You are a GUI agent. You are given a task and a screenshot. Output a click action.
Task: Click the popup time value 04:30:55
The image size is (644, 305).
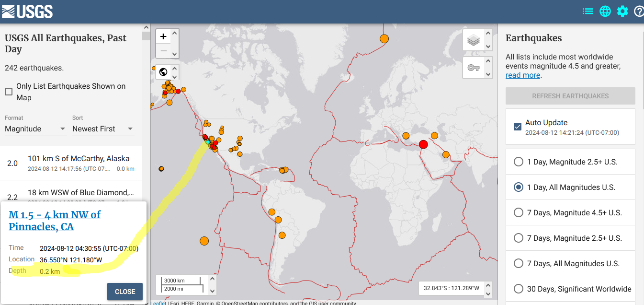click(89, 248)
